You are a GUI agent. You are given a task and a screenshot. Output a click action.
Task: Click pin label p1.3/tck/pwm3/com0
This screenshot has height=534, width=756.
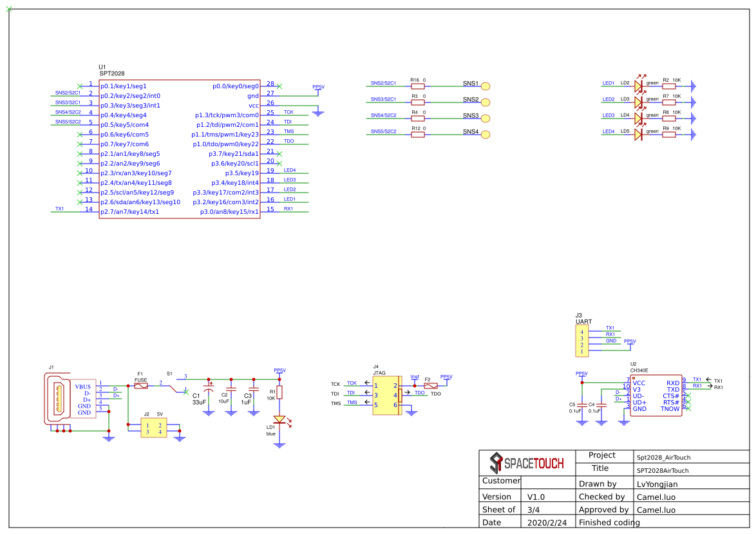click(227, 115)
